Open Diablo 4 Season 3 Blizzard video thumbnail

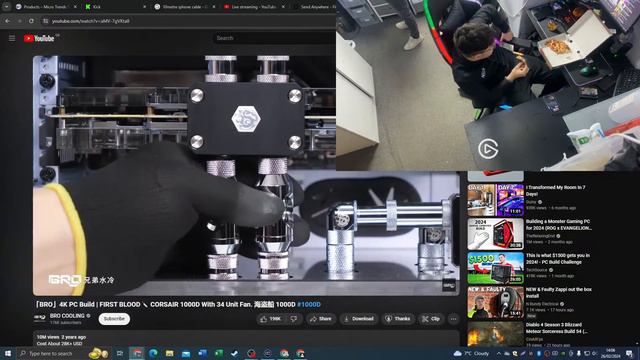pos(496,334)
